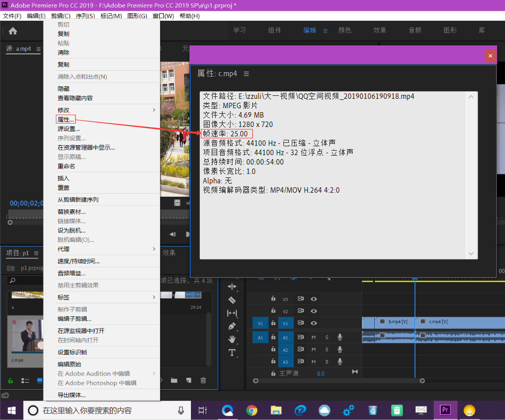Open the 窗口(W) menu
Viewport: 505px width, 420px height.
(x=163, y=16)
